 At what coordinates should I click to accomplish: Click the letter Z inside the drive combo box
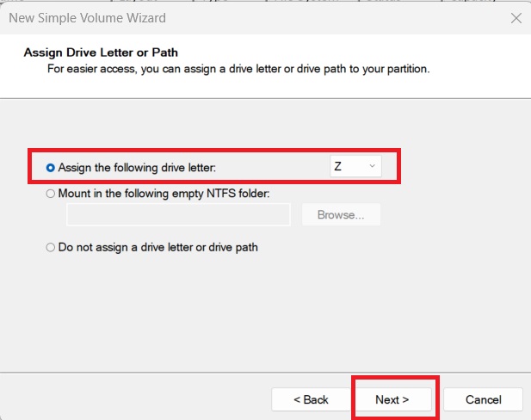[338, 166]
